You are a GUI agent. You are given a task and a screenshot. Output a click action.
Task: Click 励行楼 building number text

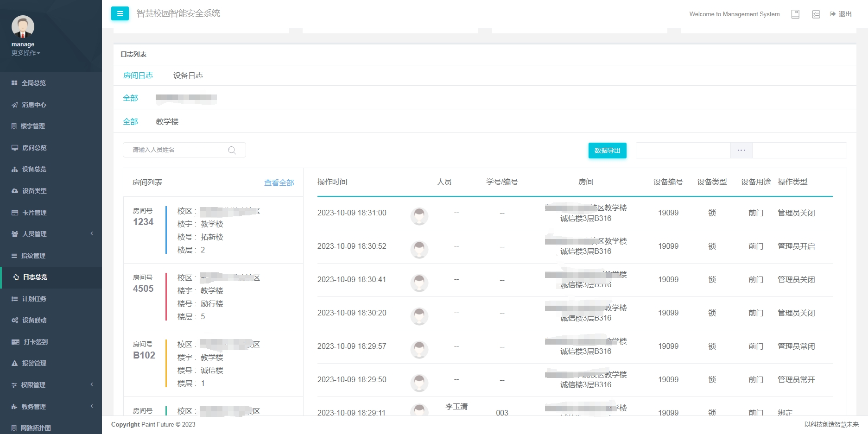point(212,303)
